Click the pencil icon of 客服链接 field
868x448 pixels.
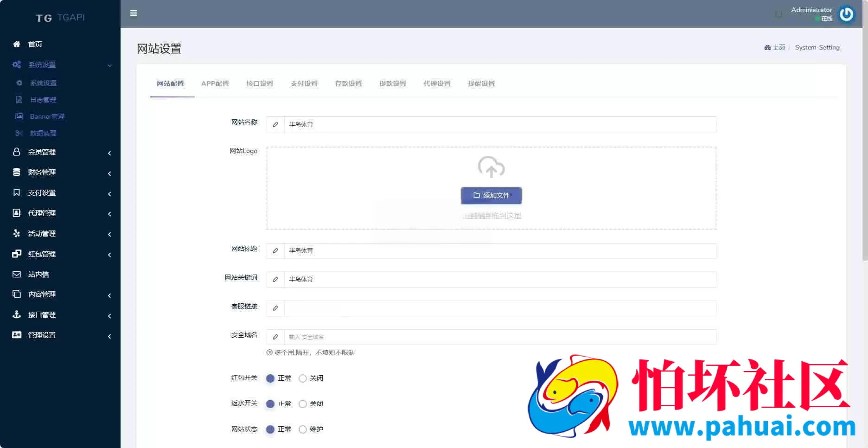coord(275,308)
